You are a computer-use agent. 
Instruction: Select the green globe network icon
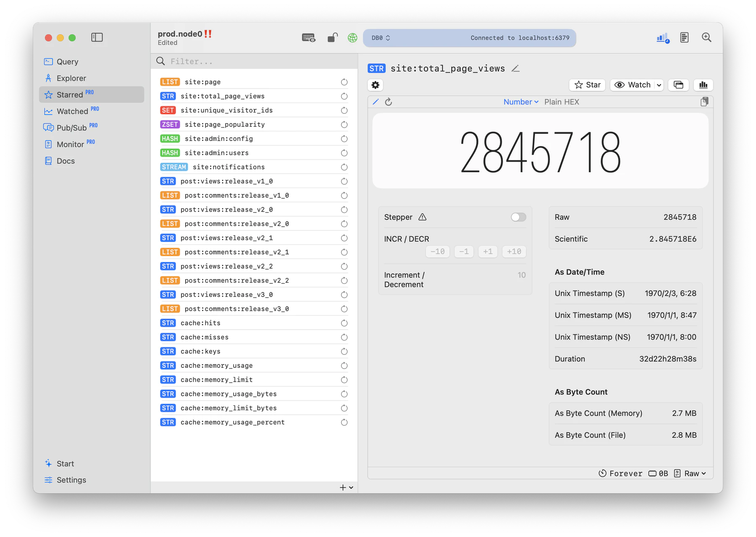(352, 38)
